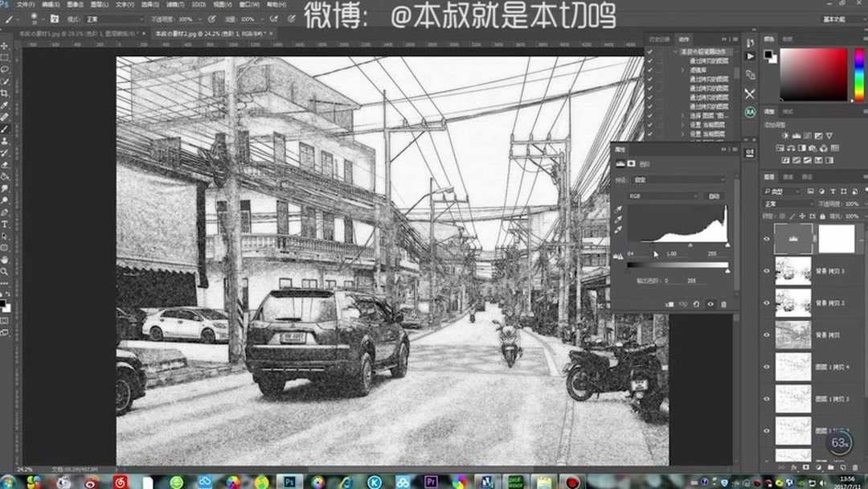Click the trash icon in the Properties panel

point(723,304)
